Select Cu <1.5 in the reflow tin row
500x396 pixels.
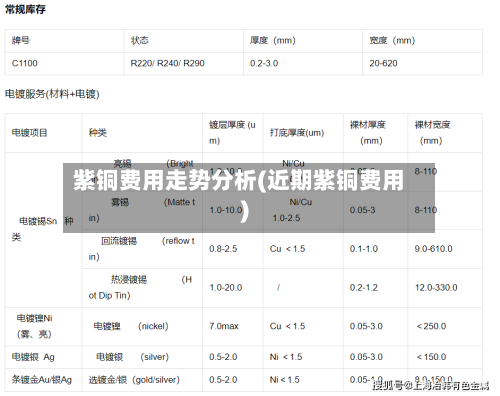287,249
